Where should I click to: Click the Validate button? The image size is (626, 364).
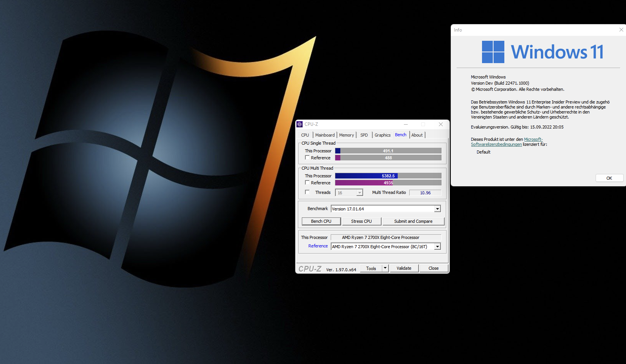pos(404,268)
